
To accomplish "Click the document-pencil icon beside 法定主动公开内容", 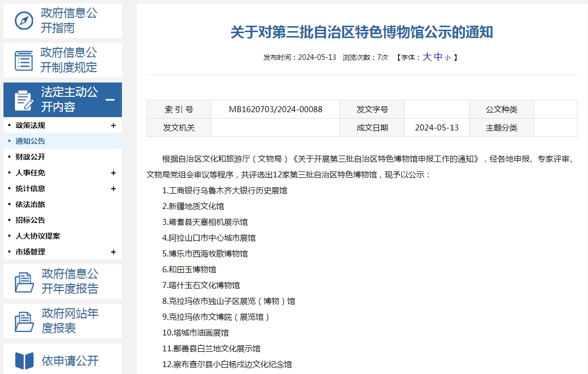I will 24,100.
